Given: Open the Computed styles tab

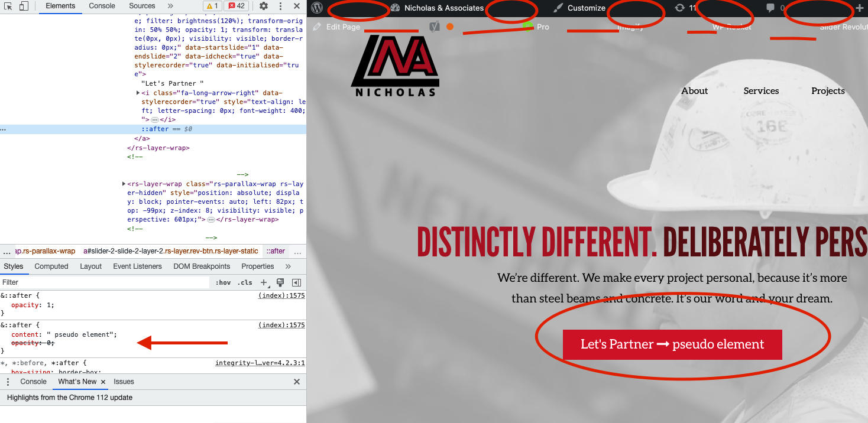Looking at the screenshot, I should (x=51, y=266).
